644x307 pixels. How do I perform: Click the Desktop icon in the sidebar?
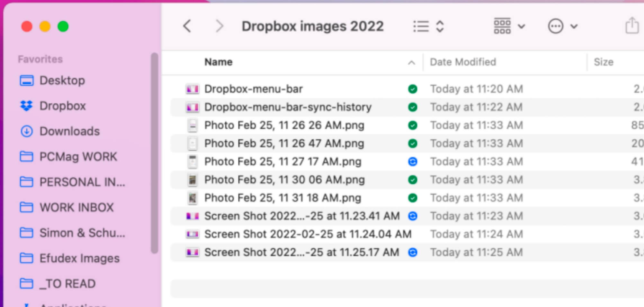pos(26,80)
